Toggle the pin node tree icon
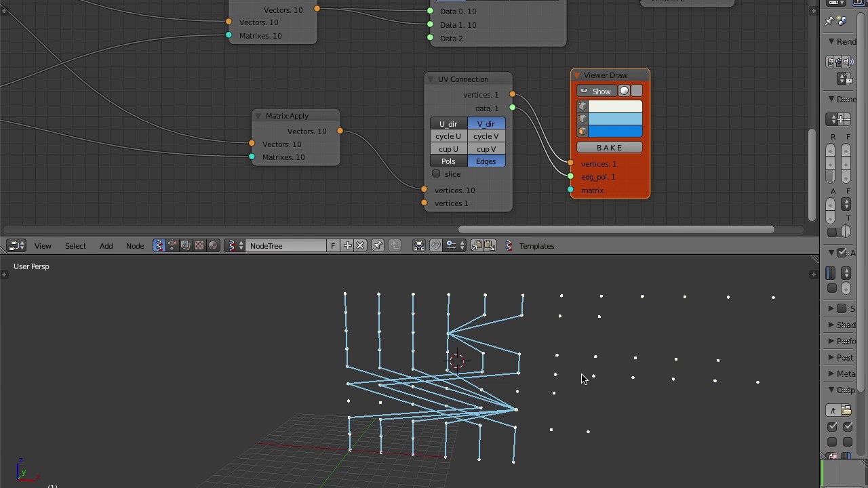The image size is (868, 488). (378, 246)
